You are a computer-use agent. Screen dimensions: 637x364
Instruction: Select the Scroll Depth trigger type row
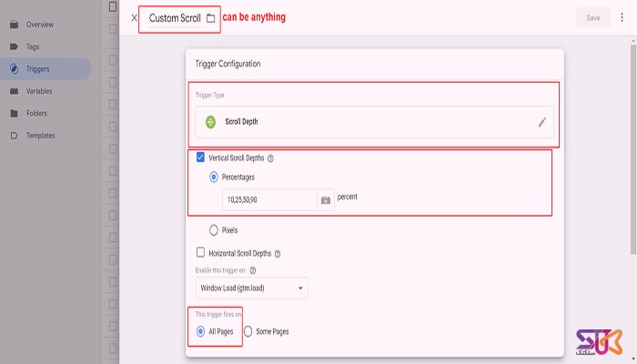375,122
